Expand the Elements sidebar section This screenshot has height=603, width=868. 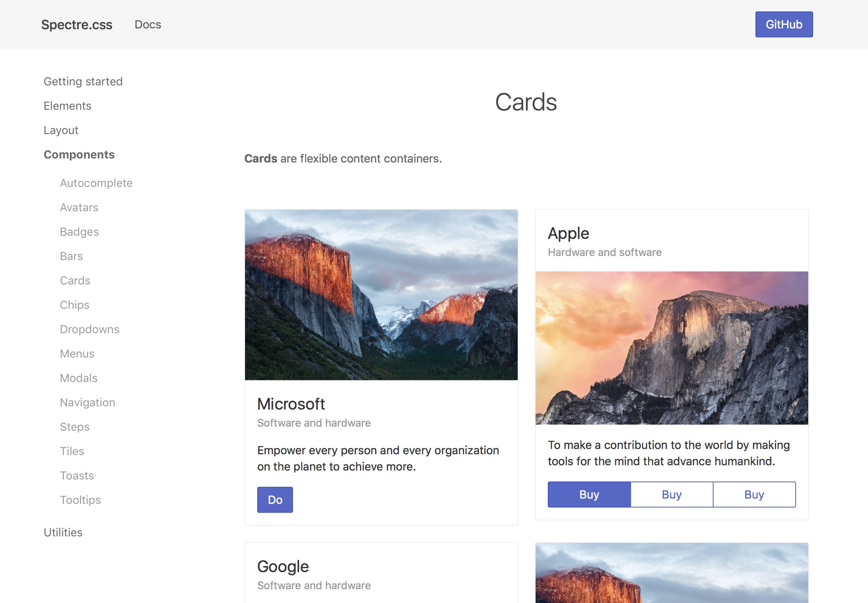coord(67,106)
